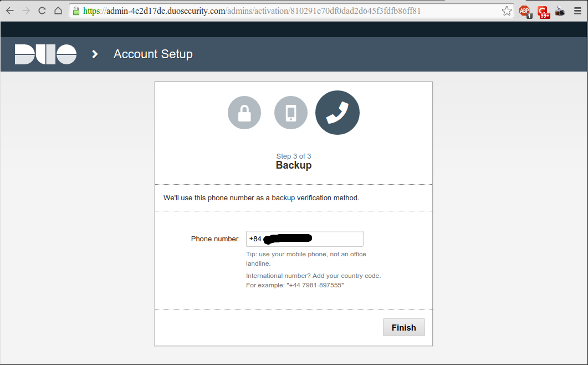The image size is (588, 365).
Task: Click the Phone number field label
Action: (x=214, y=239)
